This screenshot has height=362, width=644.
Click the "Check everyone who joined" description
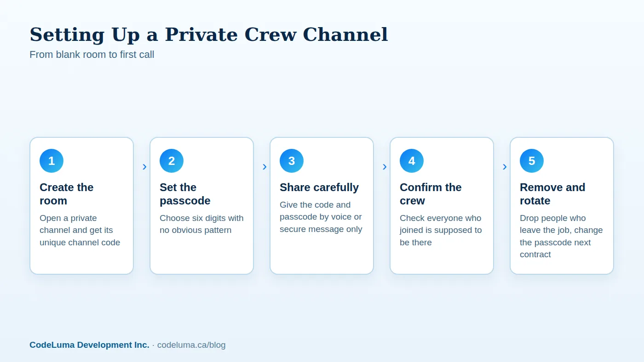tap(441, 230)
